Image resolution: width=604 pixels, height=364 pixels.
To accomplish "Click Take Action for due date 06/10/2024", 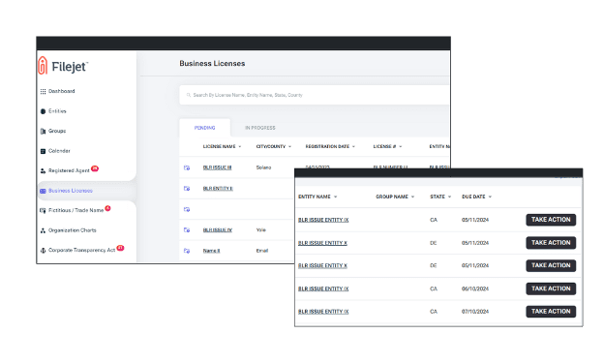I will click(x=551, y=288).
